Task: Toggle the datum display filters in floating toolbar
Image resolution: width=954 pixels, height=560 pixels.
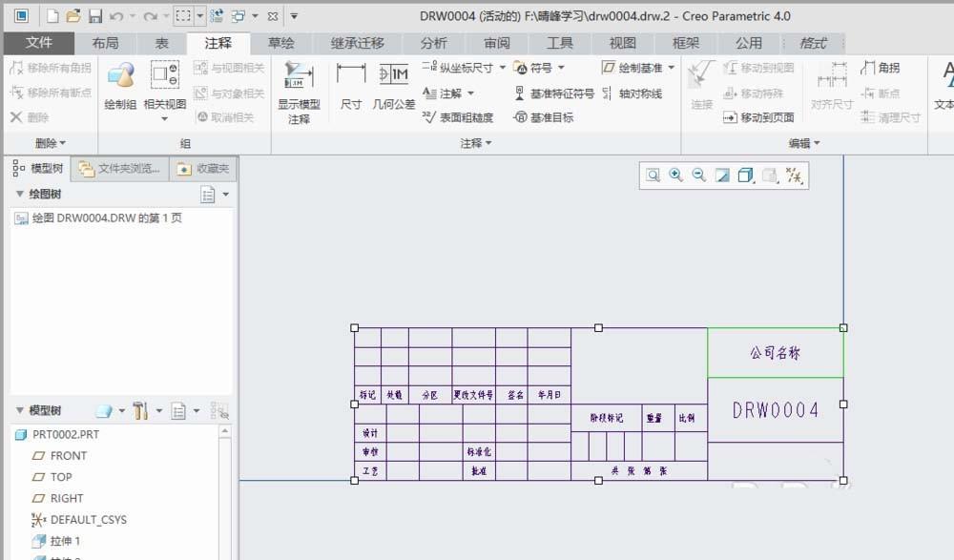Action: [795, 176]
